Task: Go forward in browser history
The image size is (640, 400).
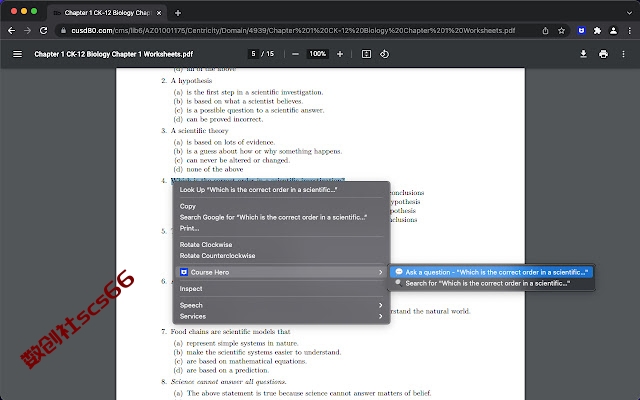Action: click(27, 31)
